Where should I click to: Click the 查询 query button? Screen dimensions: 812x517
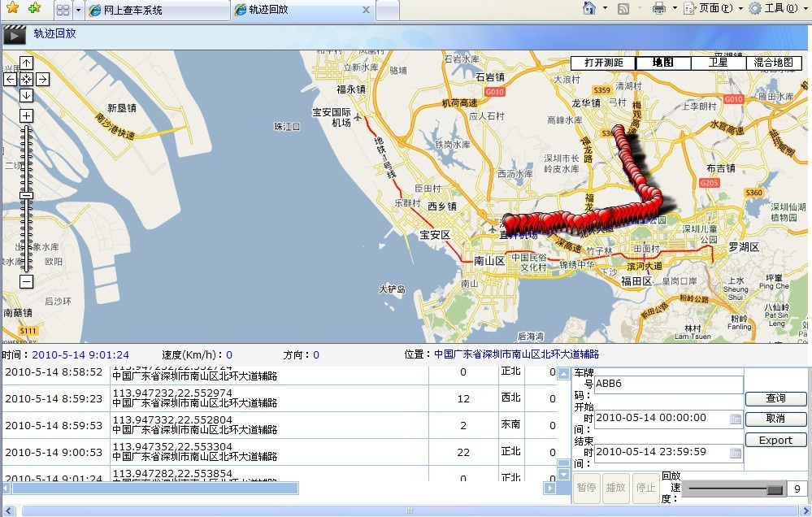tap(775, 398)
